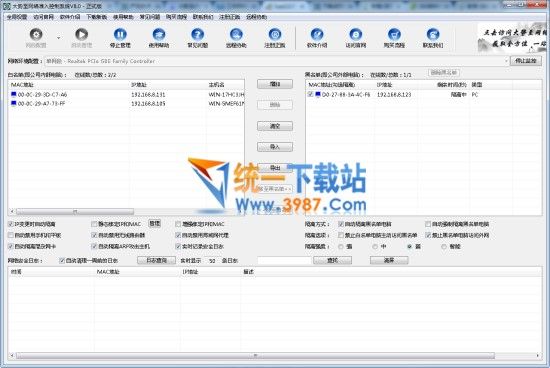Image resolution: width=550 pixels, height=368 pixels.
Task: Open the question-mark 常见问题 toolbar icon
Action: pyautogui.click(x=197, y=34)
